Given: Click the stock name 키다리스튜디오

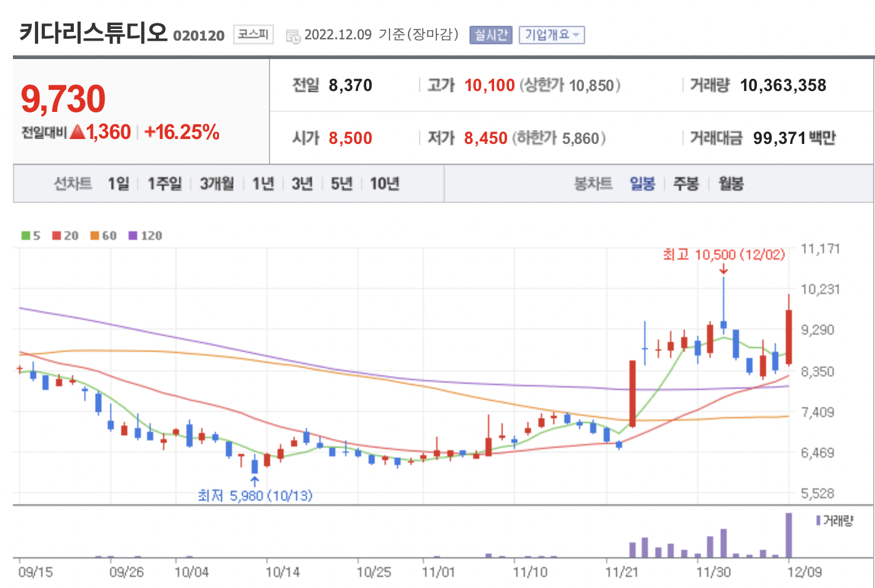Looking at the screenshot, I should pos(93,31).
